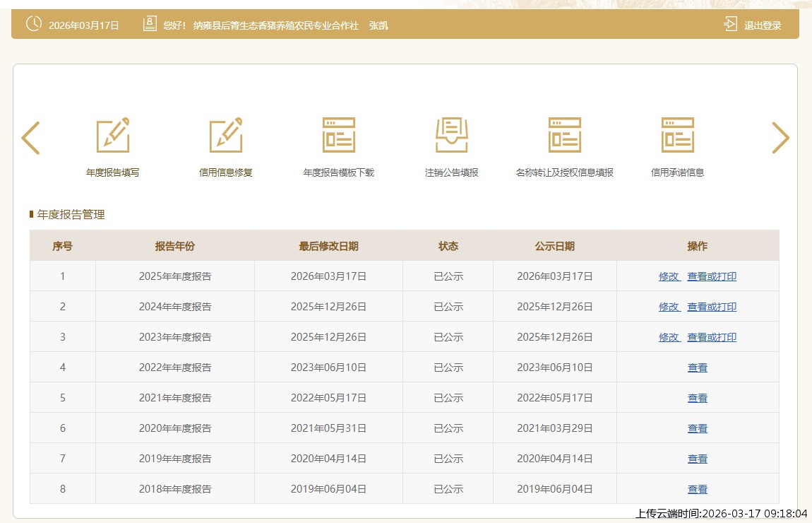
Task: Open the 信用承诺信息 icon
Action: pos(678,135)
